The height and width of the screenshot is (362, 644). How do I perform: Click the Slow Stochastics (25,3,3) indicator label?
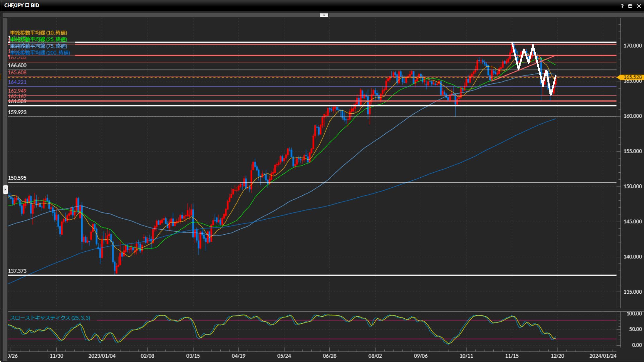point(50,318)
